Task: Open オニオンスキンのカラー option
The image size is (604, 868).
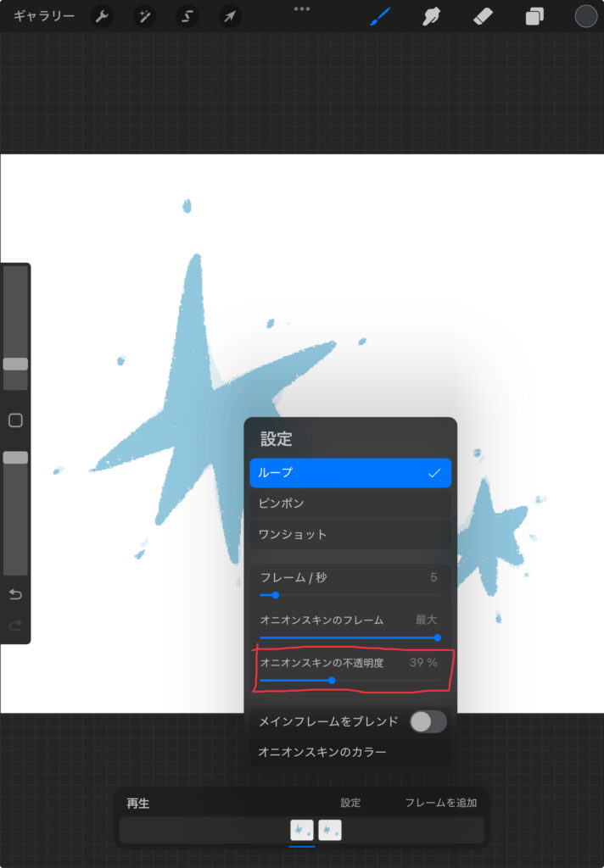Action: tap(322, 752)
